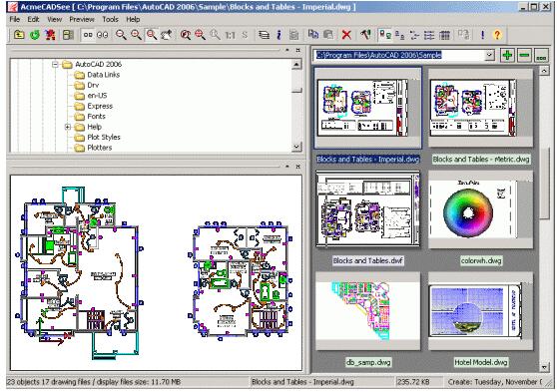Select the colorwh.dwg thumbnail

tap(480, 209)
